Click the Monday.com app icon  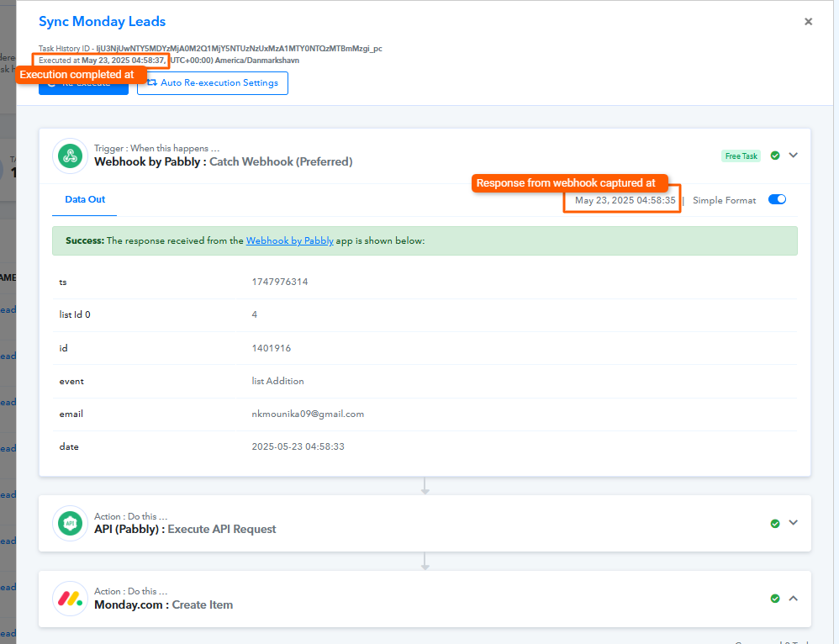[x=71, y=599]
